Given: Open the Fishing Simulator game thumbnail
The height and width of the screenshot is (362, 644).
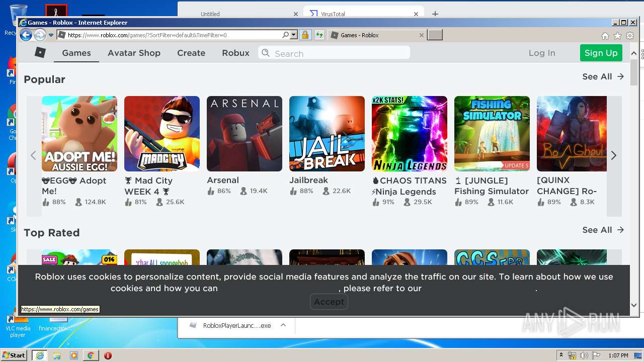Looking at the screenshot, I should point(492,134).
